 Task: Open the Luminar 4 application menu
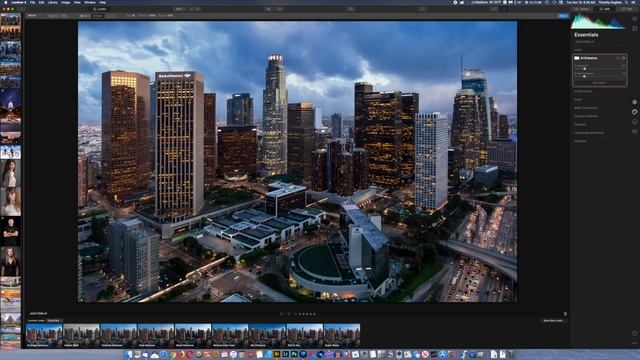pos(19,2)
